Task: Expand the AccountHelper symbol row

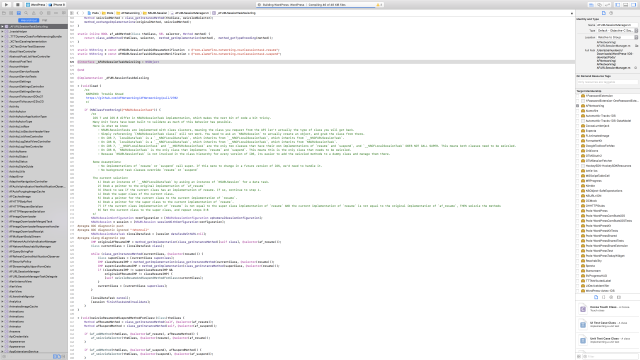Action: coord(2,67)
